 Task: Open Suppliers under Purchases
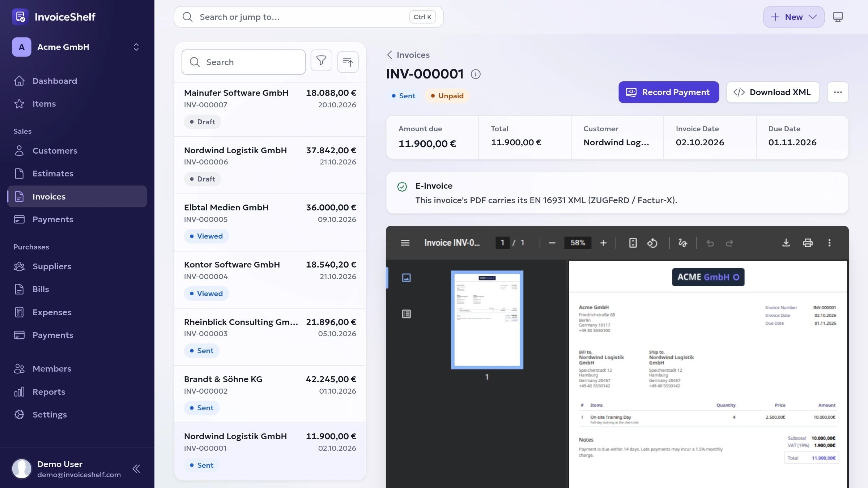coord(77,266)
